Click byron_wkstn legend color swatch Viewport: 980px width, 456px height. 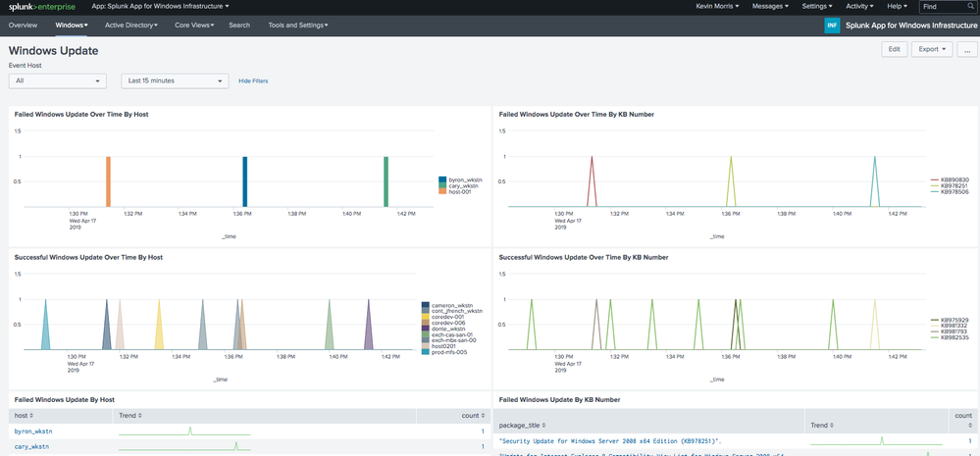[x=442, y=179]
